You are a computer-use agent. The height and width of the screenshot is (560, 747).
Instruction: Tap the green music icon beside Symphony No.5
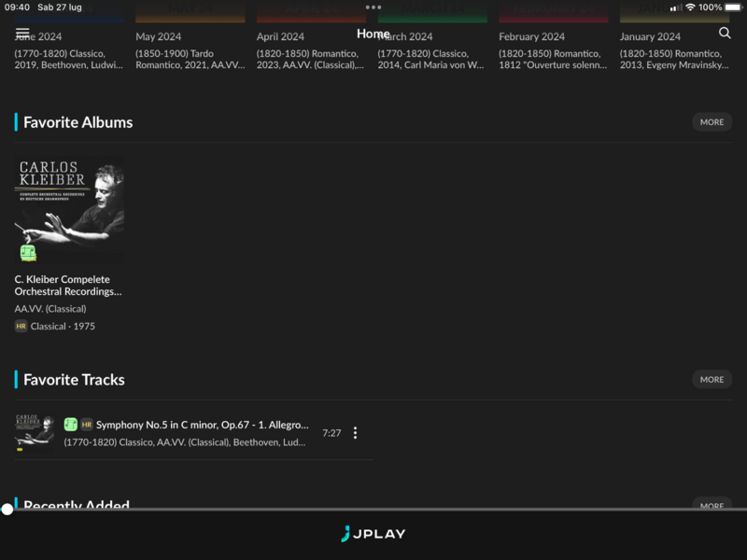point(71,425)
